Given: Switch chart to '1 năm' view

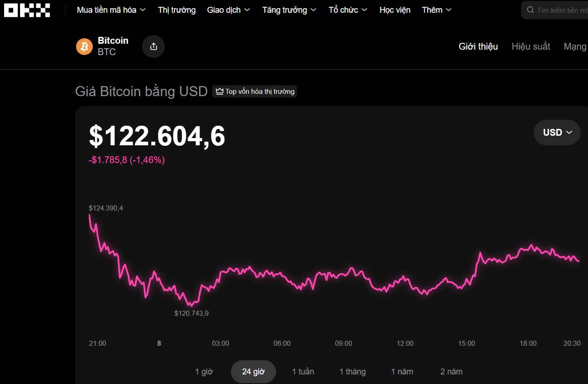Looking at the screenshot, I should (x=402, y=371).
